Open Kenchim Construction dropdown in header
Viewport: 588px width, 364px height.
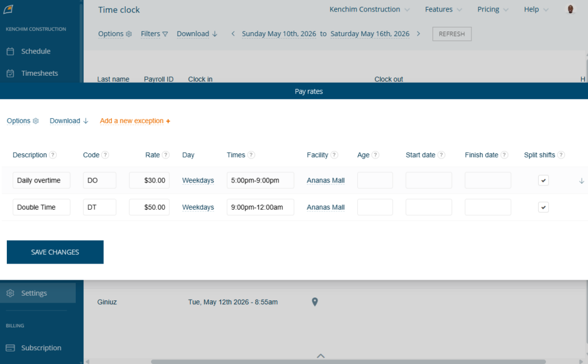coord(369,9)
